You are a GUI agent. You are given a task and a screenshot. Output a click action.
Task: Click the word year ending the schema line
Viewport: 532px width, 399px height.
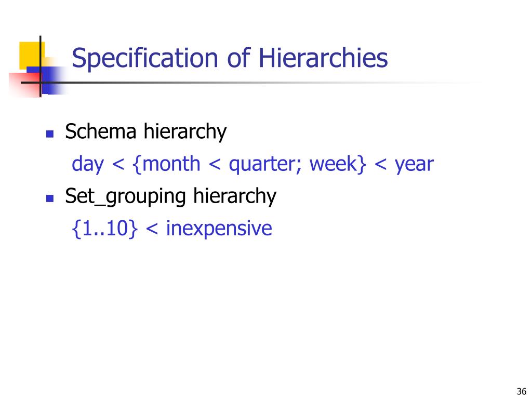click(x=414, y=165)
